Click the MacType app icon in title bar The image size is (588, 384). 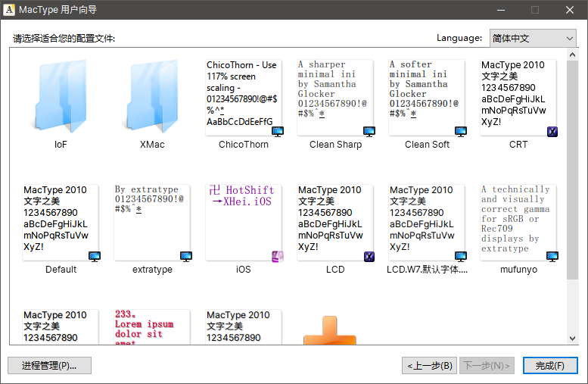coord(9,9)
